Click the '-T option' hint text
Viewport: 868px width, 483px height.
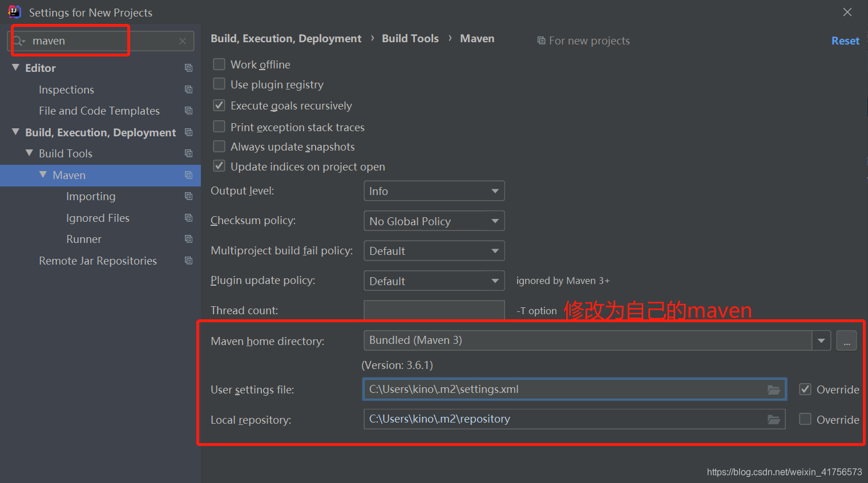[x=536, y=311]
